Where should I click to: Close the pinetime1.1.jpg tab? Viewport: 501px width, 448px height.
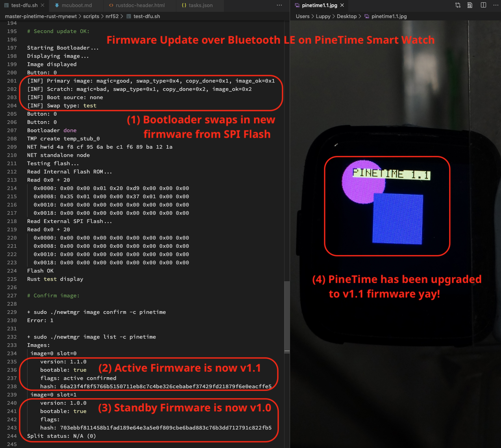click(342, 5)
